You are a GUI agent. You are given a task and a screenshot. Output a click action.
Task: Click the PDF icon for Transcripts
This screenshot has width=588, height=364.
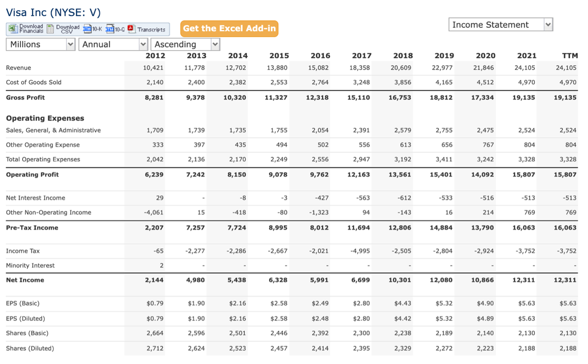[x=131, y=29]
